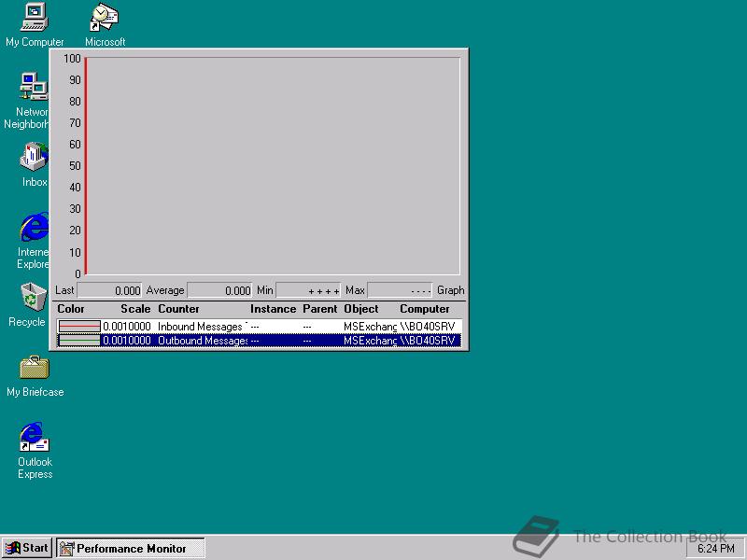Click the red Inbound Messages color swatch
The height and width of the screenshot is (560, 747).
click(79, 326)
